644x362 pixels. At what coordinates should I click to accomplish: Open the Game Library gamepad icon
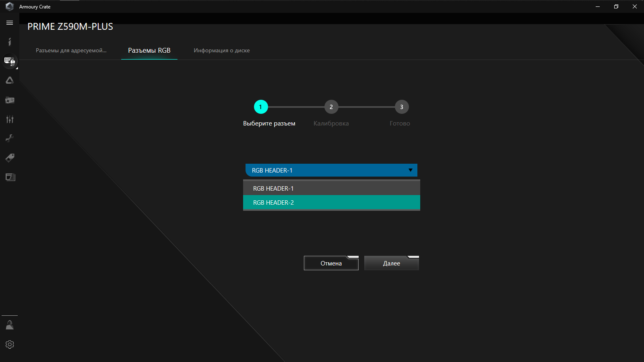tap(10, 100)
